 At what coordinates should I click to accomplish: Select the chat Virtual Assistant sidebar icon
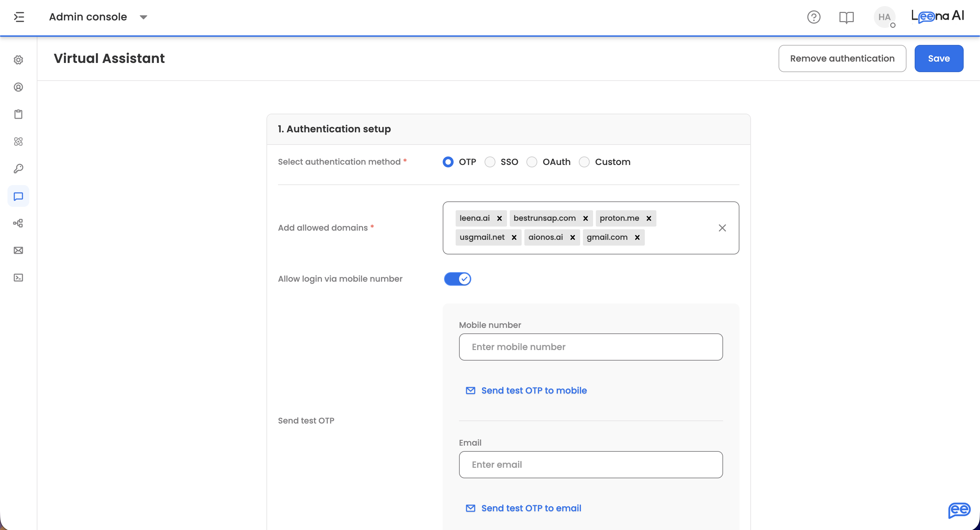(x=18, y=196)
